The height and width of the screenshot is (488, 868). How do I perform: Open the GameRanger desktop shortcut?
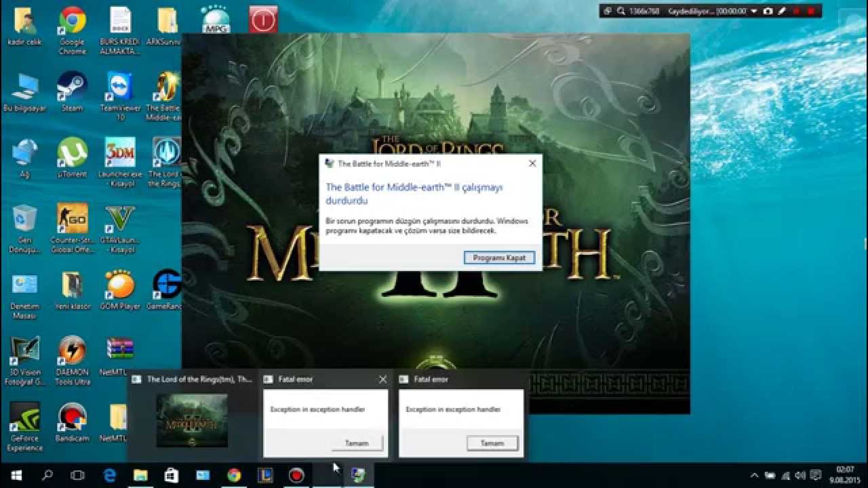pos(165,291)
